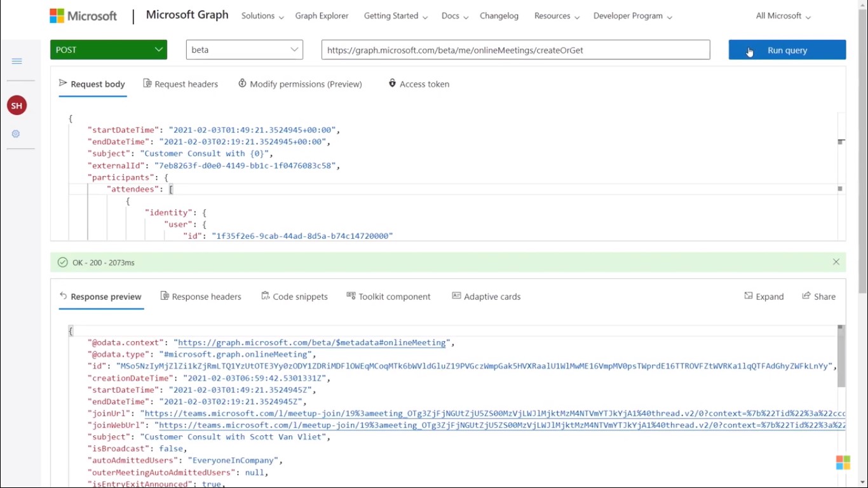
Task: Expand the Docs menu
Action: pyautogui.click(x=454, y=16)
